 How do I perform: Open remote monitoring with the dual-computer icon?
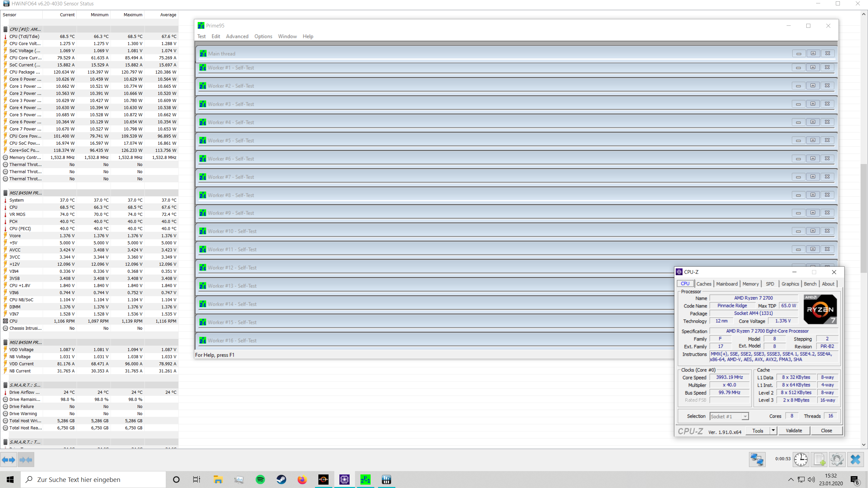(x=757, y=460)
